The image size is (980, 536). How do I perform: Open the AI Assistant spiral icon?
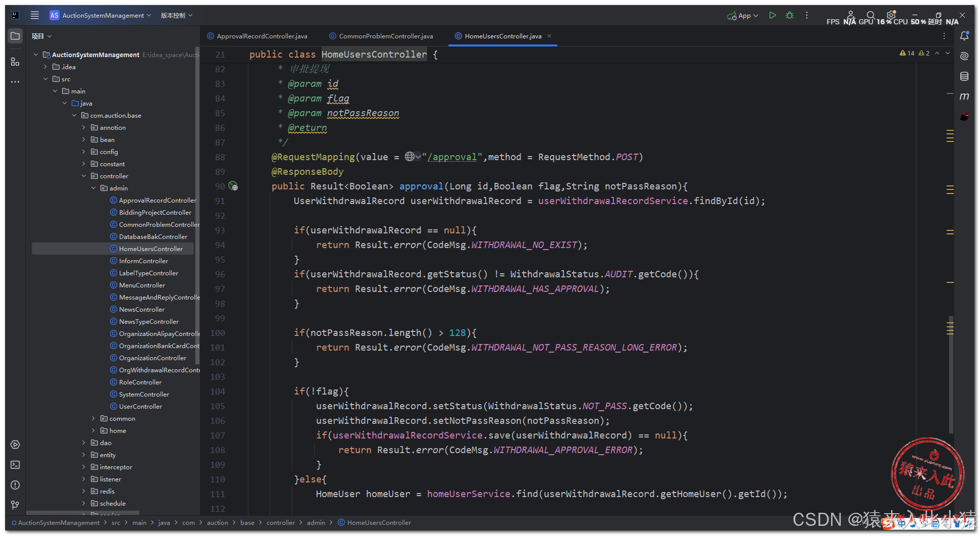[x=964, y=56]
